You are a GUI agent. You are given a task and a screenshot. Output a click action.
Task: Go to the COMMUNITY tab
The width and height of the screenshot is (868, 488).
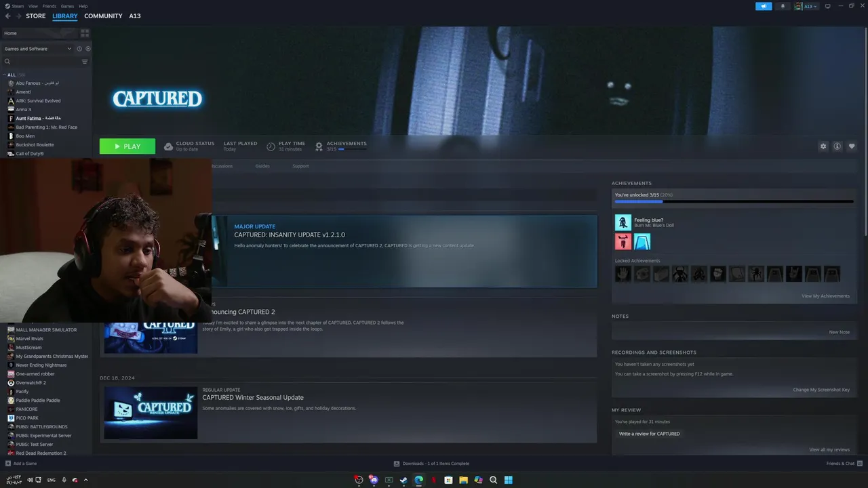tap(103, 16)
